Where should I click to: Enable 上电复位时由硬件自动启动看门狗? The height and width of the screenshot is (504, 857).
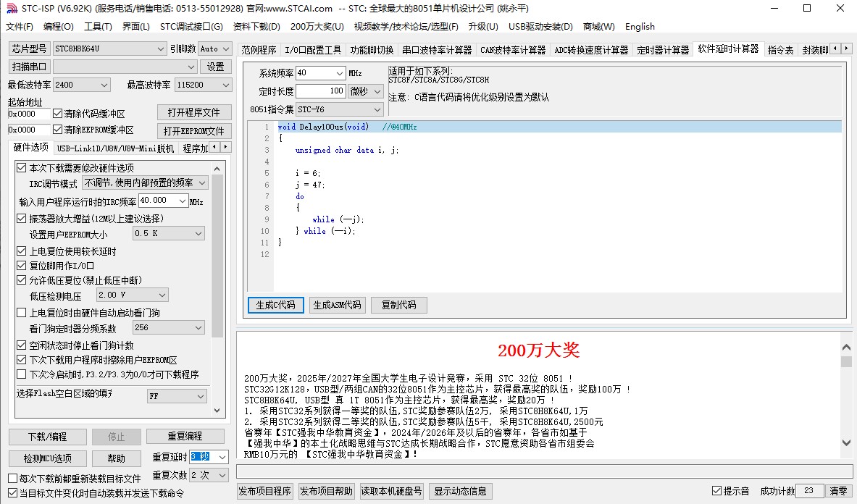21,312
